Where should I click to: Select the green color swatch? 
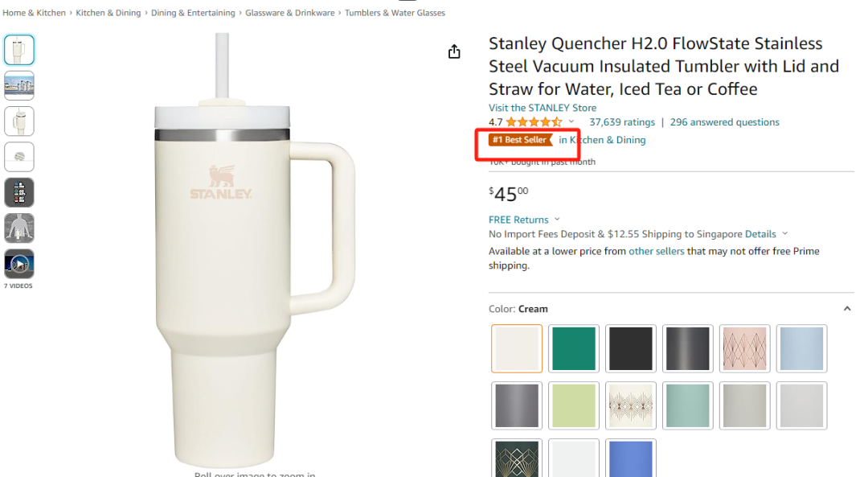click(574, 348)
